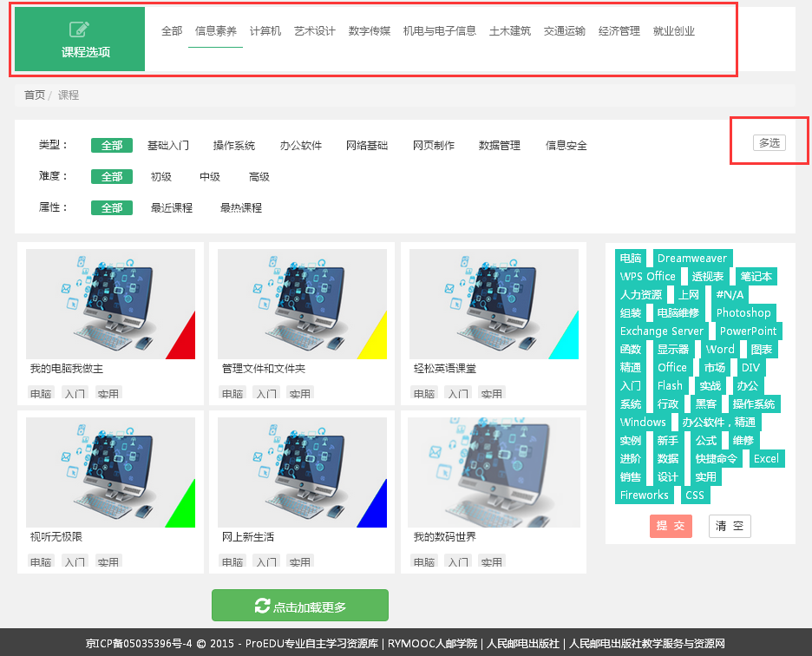Select the Excel tag in the tag cloud
This screenshot has height=656, width=812.
point(767,458)
